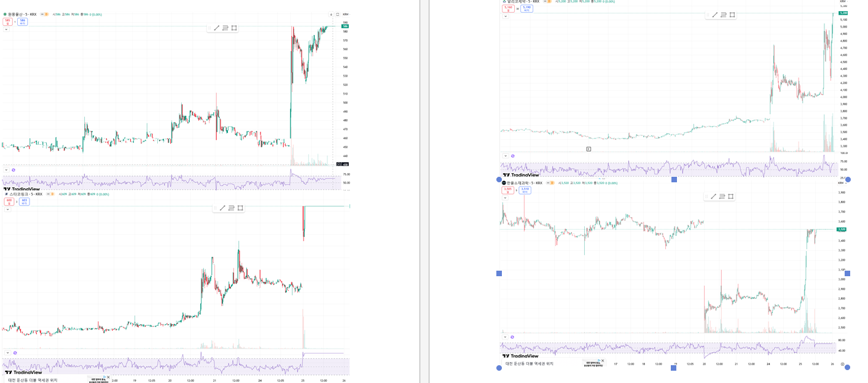The image size is (868, 383).
Task: Click the blue 5,190 buy button
Action: coord(526,9)
